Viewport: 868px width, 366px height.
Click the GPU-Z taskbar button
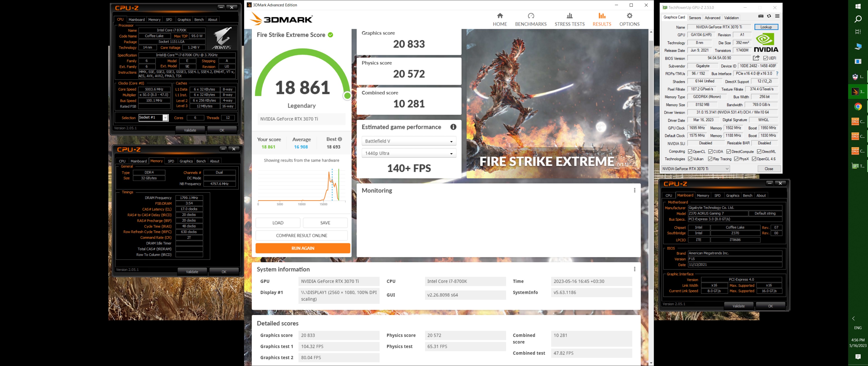coord(858,166)
